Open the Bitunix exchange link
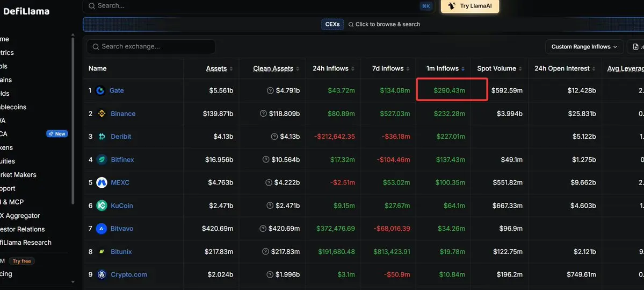The height and width of the screenshot is (290, 644). pos(121,252)
